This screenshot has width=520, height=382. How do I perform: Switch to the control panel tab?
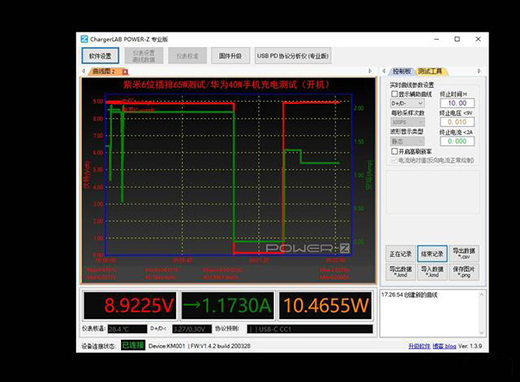[402, 71]
